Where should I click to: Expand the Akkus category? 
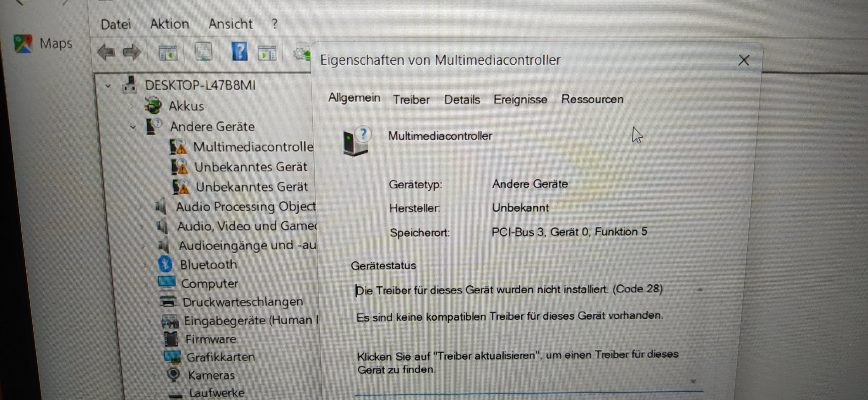[132, 106]
